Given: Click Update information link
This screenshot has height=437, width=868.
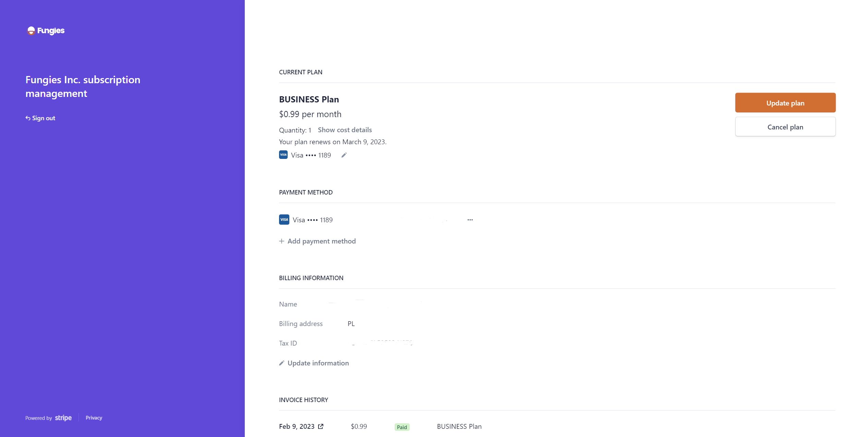Looking at the screenshot, I should 318,363.
